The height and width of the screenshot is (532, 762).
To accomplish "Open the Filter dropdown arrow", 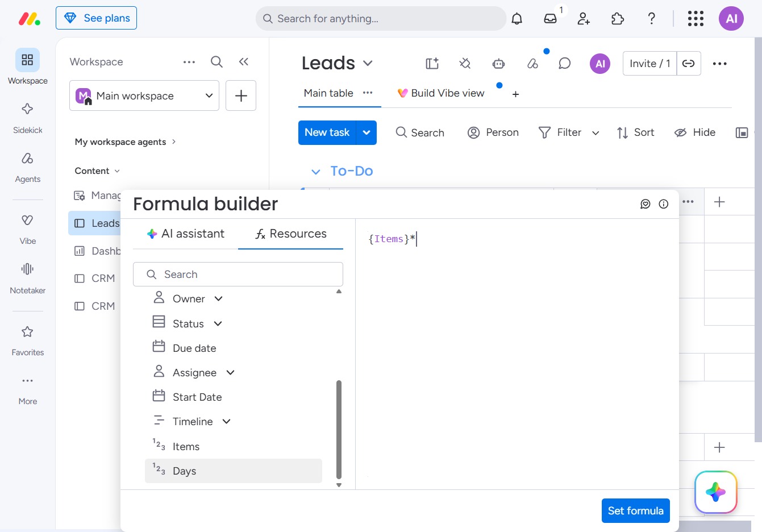I will pyautogui.click(x=596, y=133).
